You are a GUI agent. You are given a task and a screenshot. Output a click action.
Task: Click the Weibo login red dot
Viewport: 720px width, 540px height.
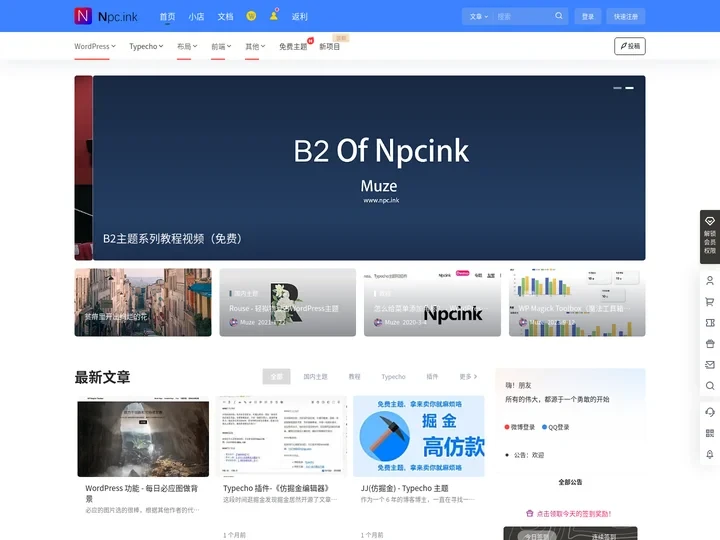[x=507, y=427]
